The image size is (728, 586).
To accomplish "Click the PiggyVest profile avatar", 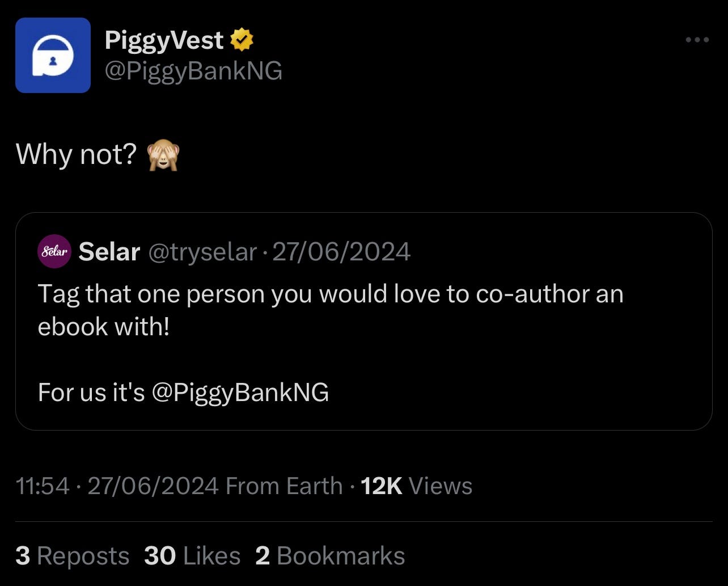I will pos(53,54).
